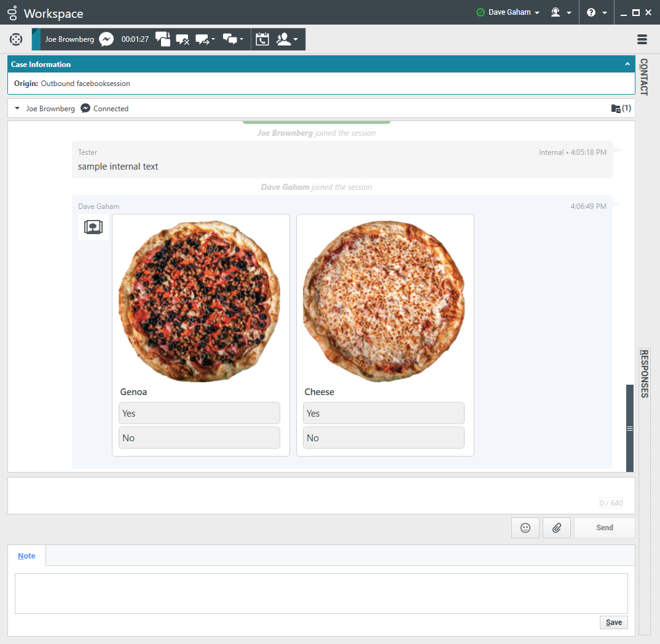660x644 pixels.
Task: Collapse the Case Information panel
Action: click(627, 64)
